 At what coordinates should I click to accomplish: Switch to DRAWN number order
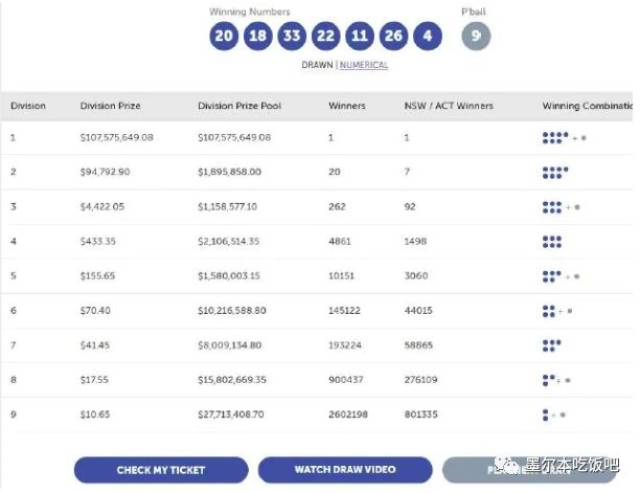(318, 65)
